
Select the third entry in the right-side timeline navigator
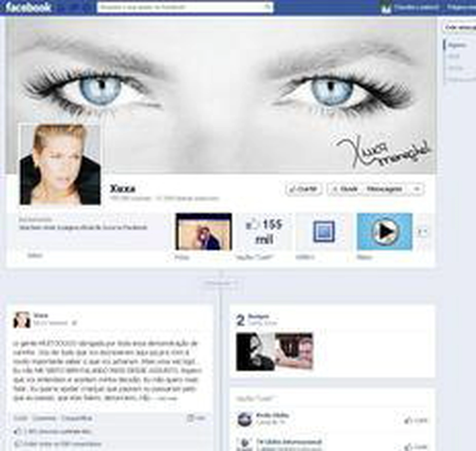click(455, 68)
